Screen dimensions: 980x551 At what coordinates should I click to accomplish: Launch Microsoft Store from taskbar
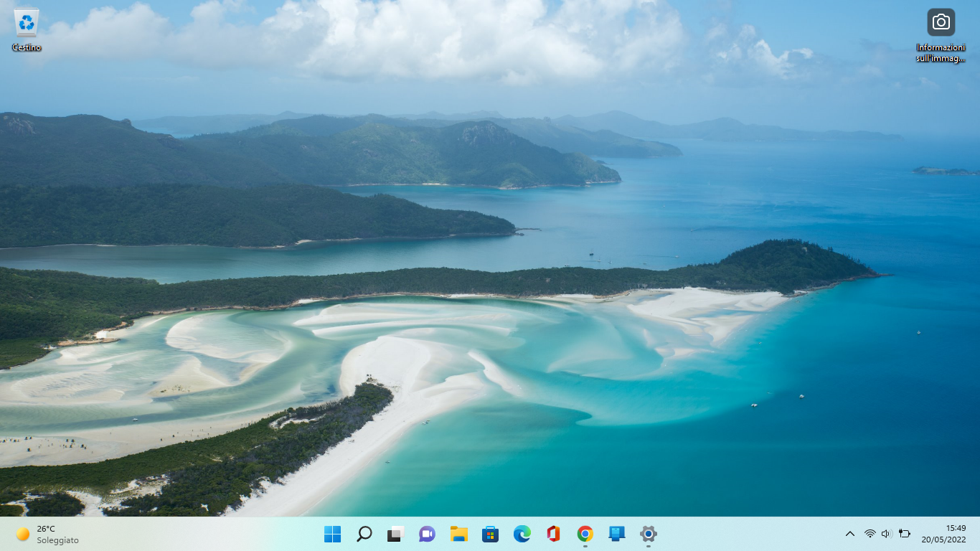[491, 534]
